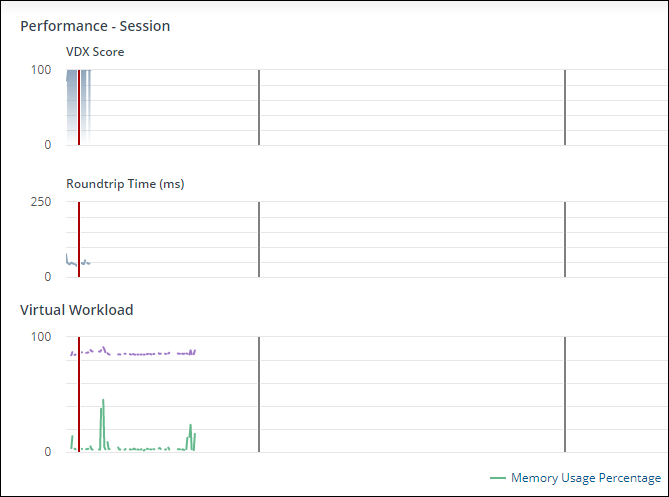
Task: Select second gray vertical line in Virtual Workload chart
Action: click(565, 395)
